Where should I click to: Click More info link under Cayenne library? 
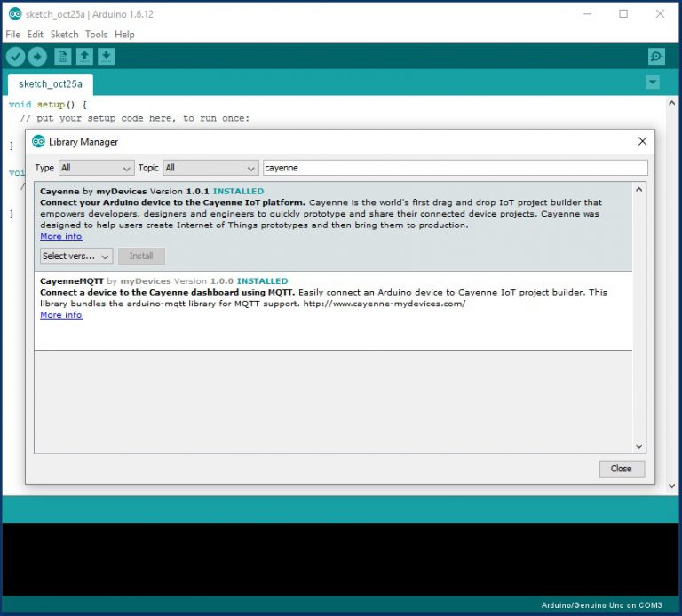(60, 236)
